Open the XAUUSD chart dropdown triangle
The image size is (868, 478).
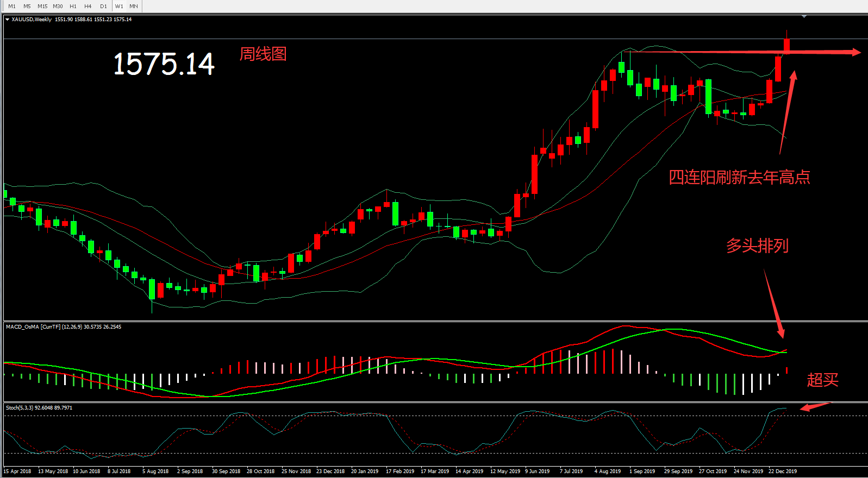(7, 20)
